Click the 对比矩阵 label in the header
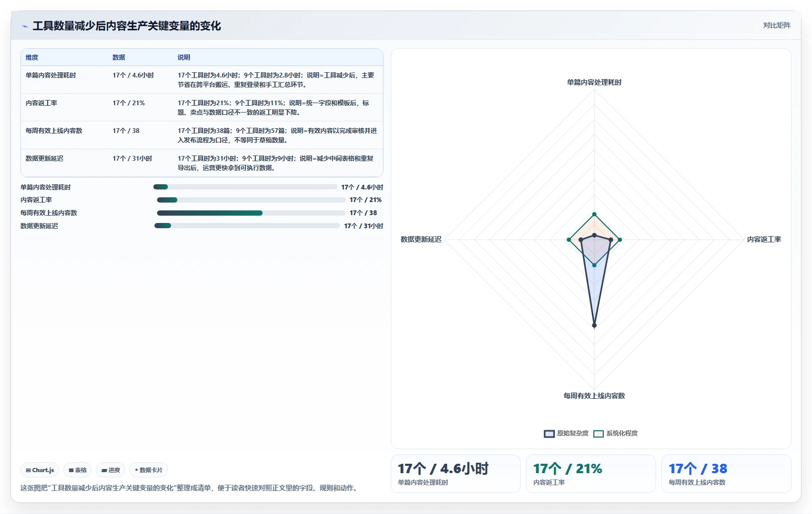The width and height of the screenshot is (812, 514). (776, 25)
